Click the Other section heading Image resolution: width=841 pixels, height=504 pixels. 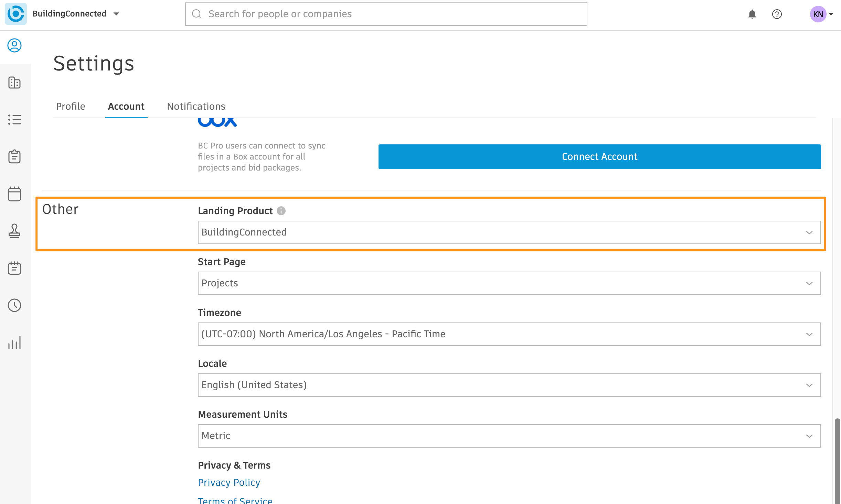click(61, 209)
